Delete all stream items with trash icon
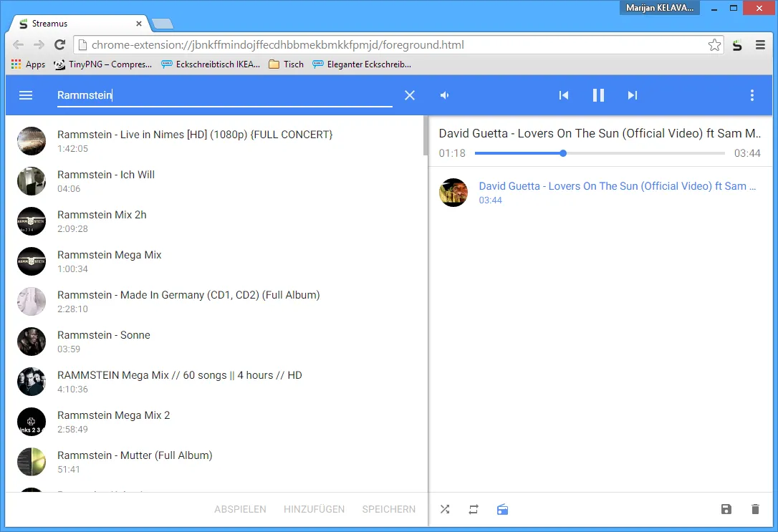This screenshot has width=778, height=532. point(755,509)
